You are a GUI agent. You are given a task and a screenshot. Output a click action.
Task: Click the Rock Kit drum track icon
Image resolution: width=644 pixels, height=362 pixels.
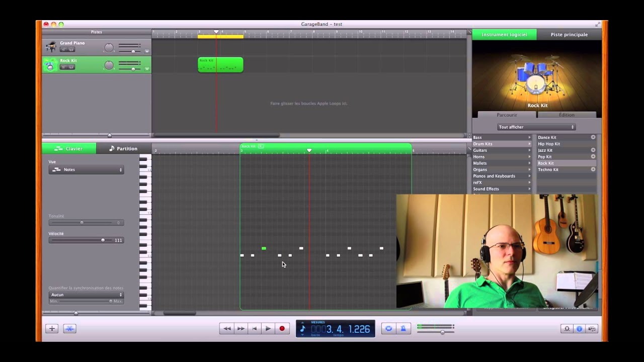tap(50, 64)
